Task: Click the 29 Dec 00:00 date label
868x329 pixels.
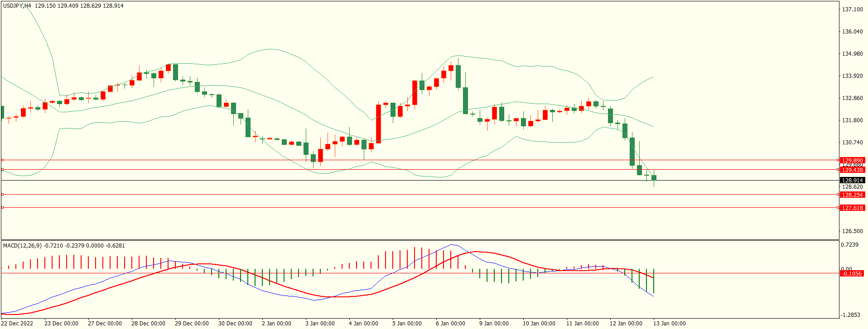Action: 192,324
